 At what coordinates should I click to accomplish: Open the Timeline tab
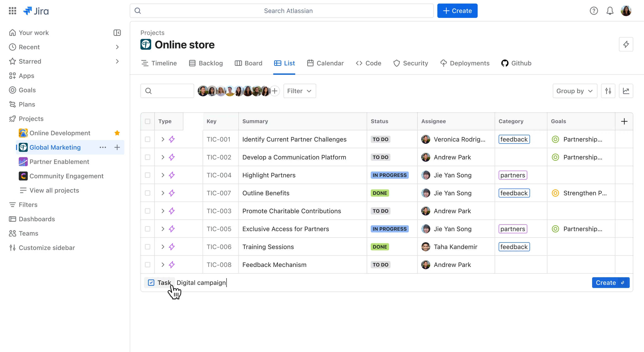[159, 63]
